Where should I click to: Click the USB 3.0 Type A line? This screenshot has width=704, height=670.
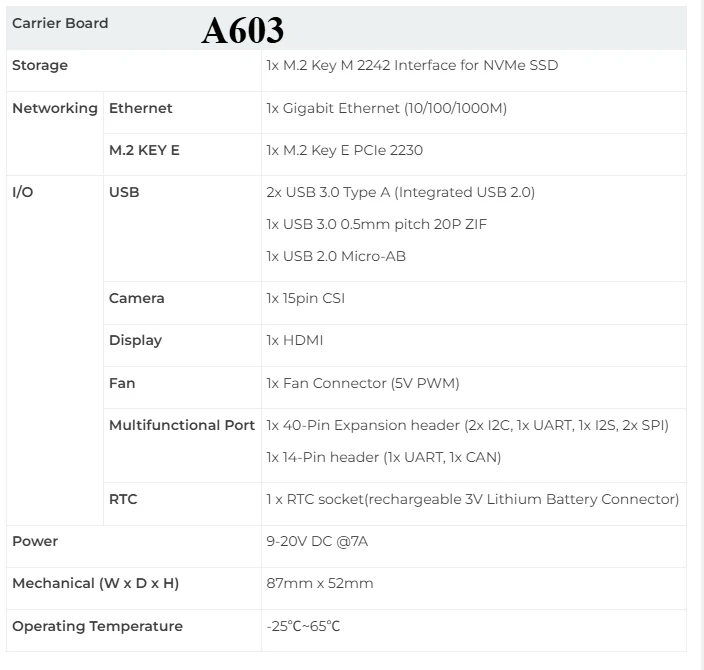tap(400, 192)
